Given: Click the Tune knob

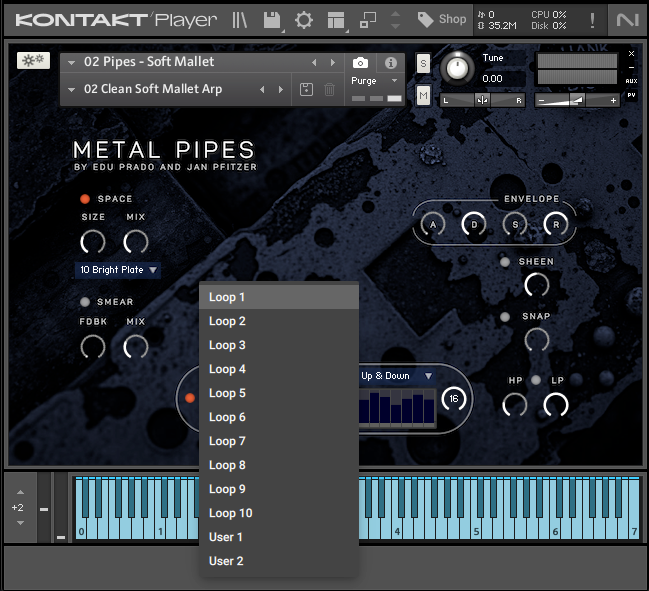Looking at the screenshot, I should pos(457,68).
